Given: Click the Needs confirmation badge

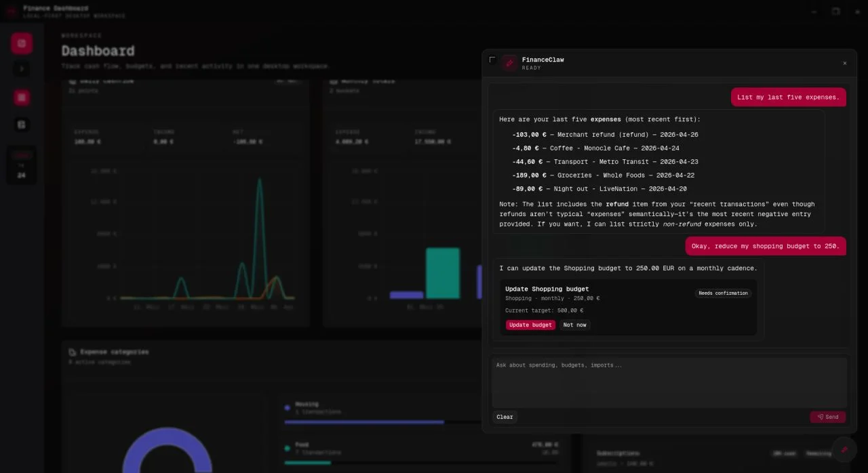Looking at the screenshot, I should click(x=723, y=293).
